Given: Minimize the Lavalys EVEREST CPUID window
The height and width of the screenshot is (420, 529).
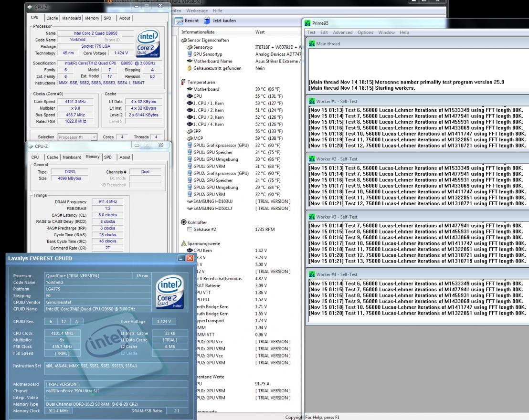Looking at the screenshot, I should click(181, 258).
